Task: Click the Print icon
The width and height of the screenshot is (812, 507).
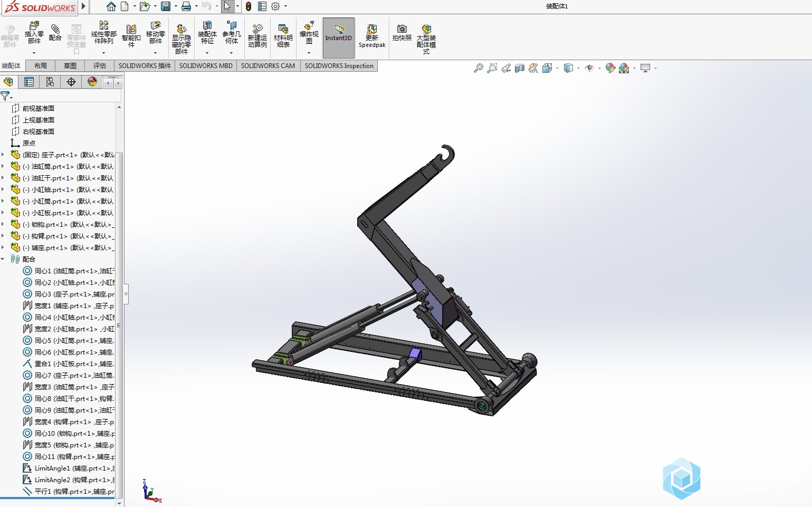Action: (186, 6)
